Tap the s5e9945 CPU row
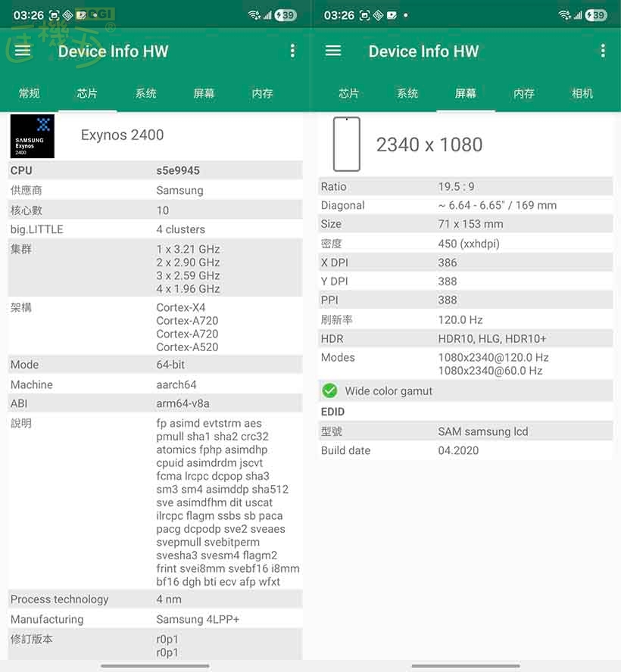621x672 pixels. [x=155, y=170]
